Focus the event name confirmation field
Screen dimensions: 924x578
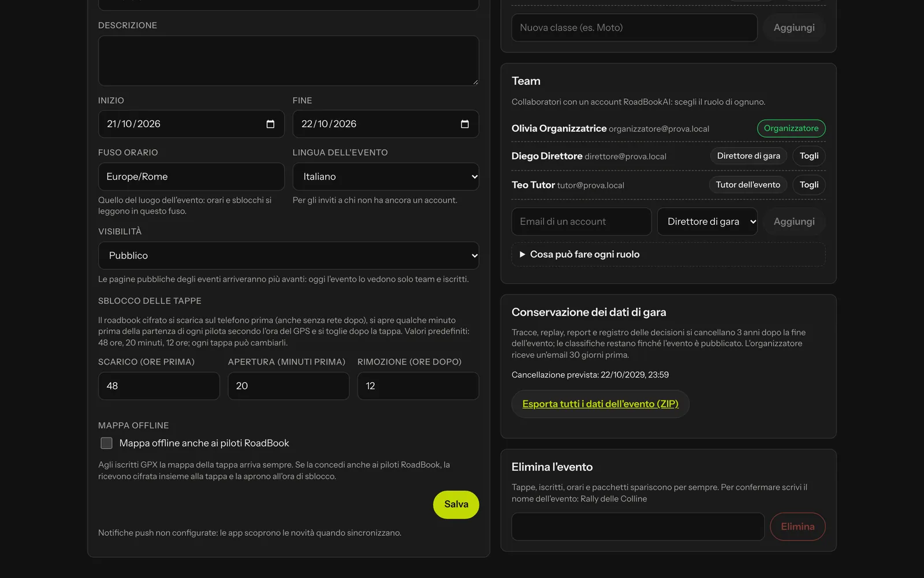point(638,527)
